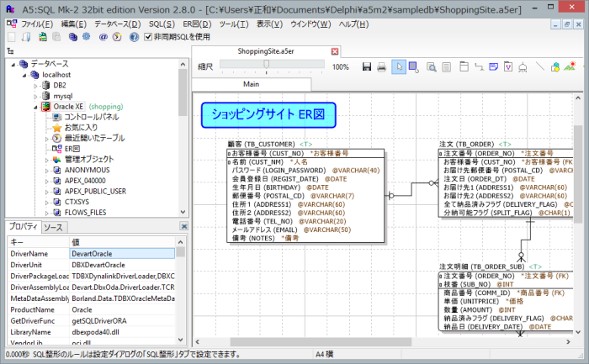Expand the 管理オブジェクト node

pyautogui.click(x=46, y=160)
